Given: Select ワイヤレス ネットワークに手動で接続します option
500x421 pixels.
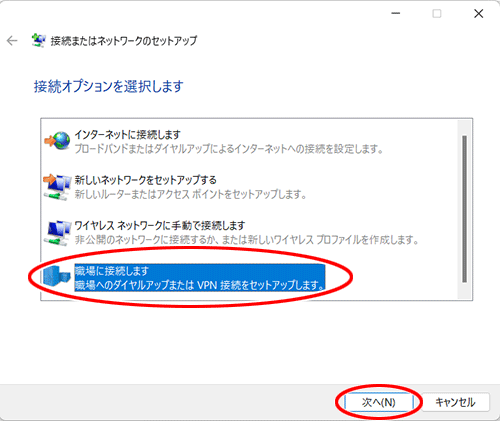Looking at the screenshot, I should pyautogui.click(x=160, y=226).
